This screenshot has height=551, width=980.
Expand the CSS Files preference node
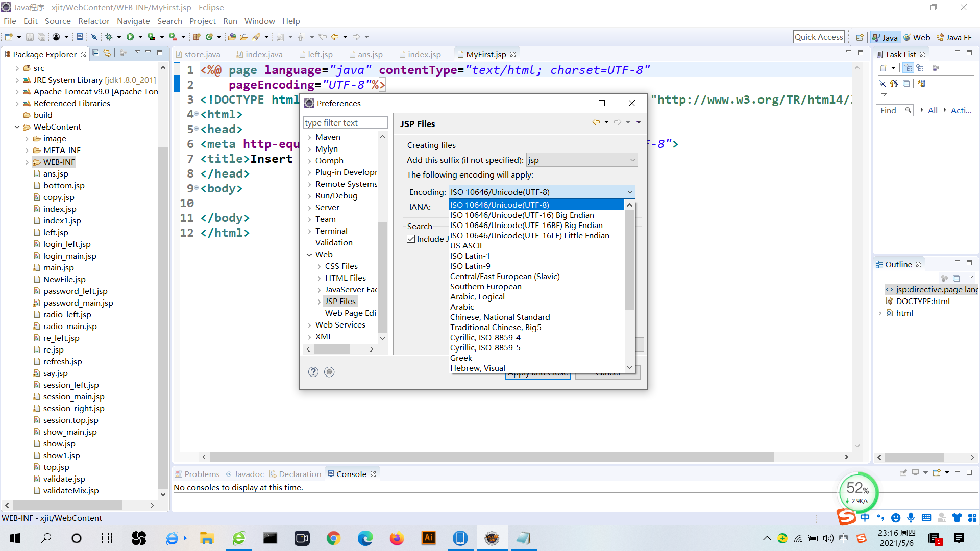point(319,266)
